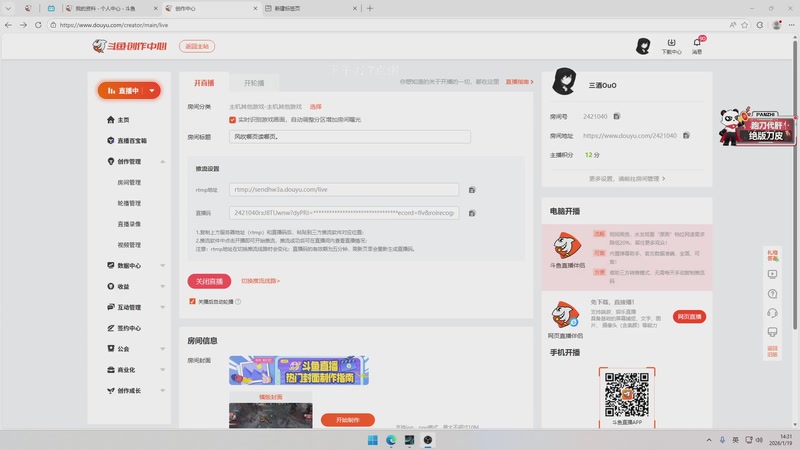
Task: Open 房间管理 in the sidebar
Action: pos(129,182)
